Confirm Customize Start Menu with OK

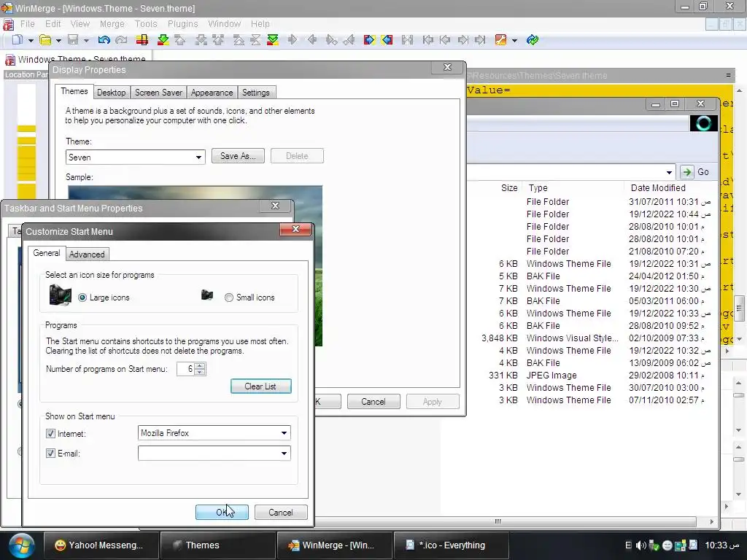pyautogui.click(x=222, y=513)
